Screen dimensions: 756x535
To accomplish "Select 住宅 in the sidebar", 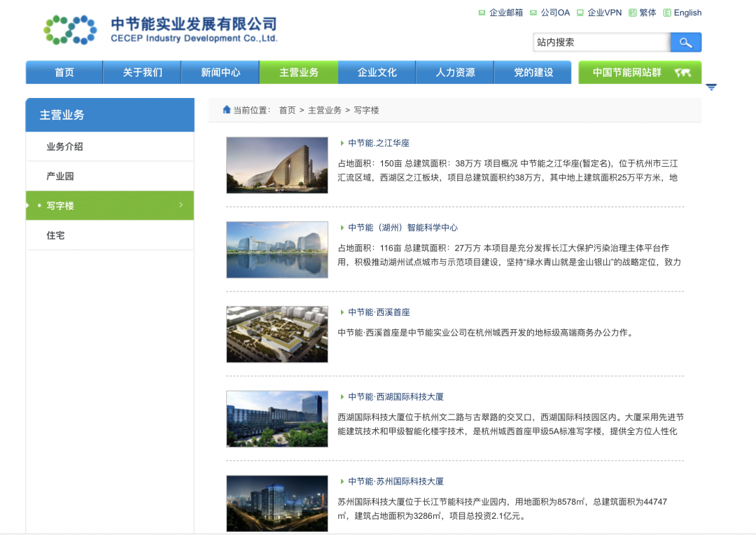I will pos(110,235).
